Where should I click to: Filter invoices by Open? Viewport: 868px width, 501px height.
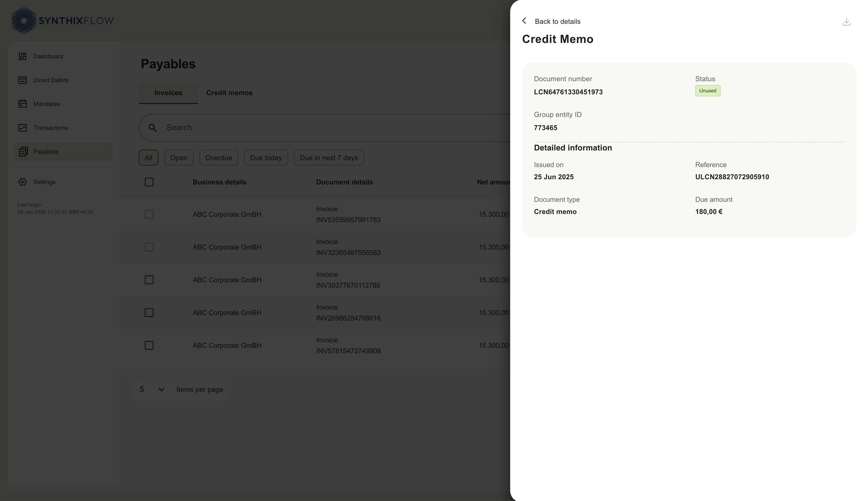(179, 158)
